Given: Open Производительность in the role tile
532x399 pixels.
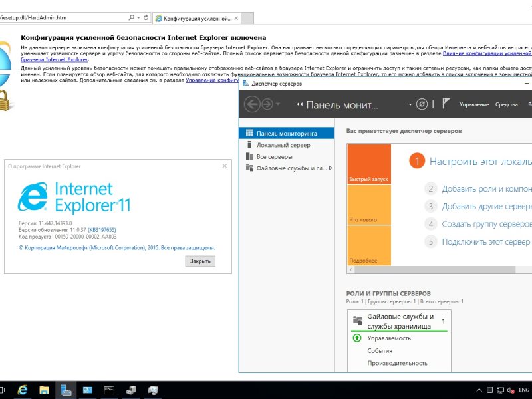Looking at the screenshot, I should click(x=397, y=363).
